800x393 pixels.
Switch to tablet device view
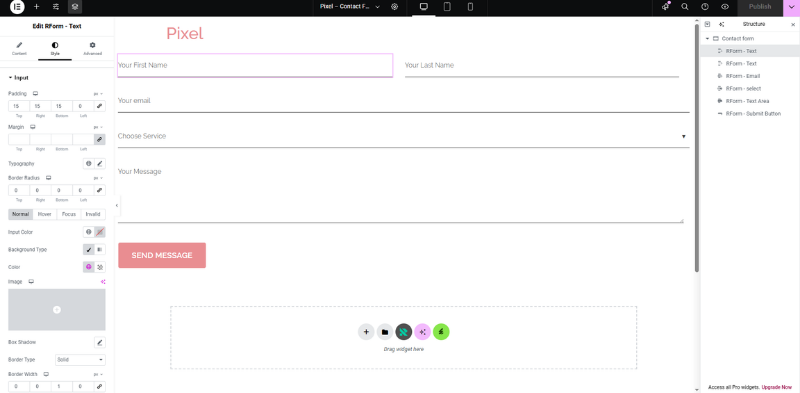(x=447, y=7)
